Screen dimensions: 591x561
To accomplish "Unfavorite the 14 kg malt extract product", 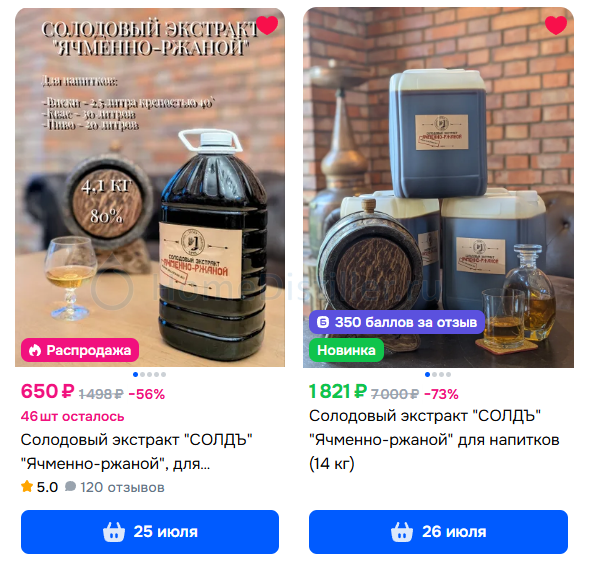I will 556,25.
